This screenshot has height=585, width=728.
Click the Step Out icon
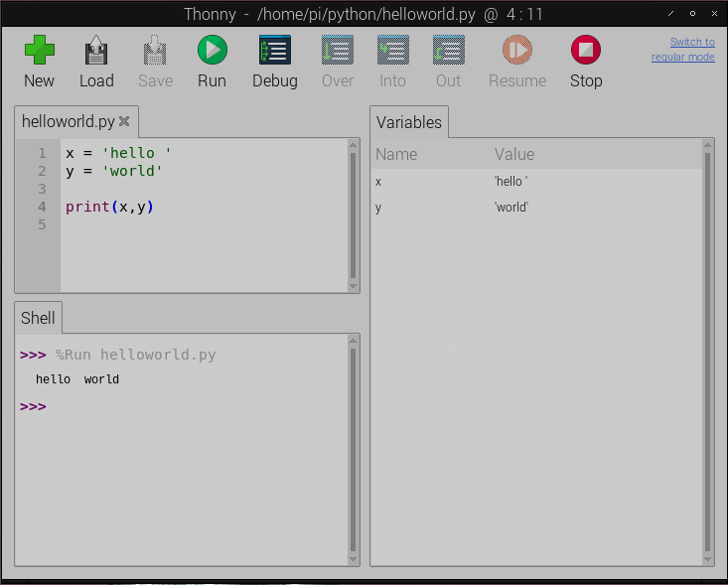(x=449, y=50)
